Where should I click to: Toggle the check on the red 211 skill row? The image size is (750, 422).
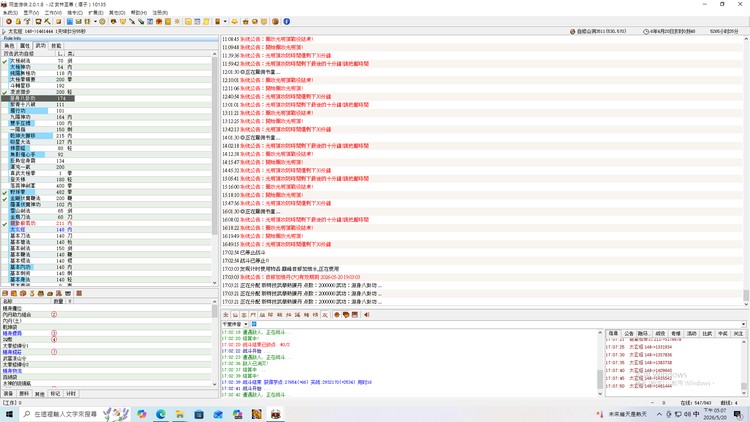[x=5, y=223]
